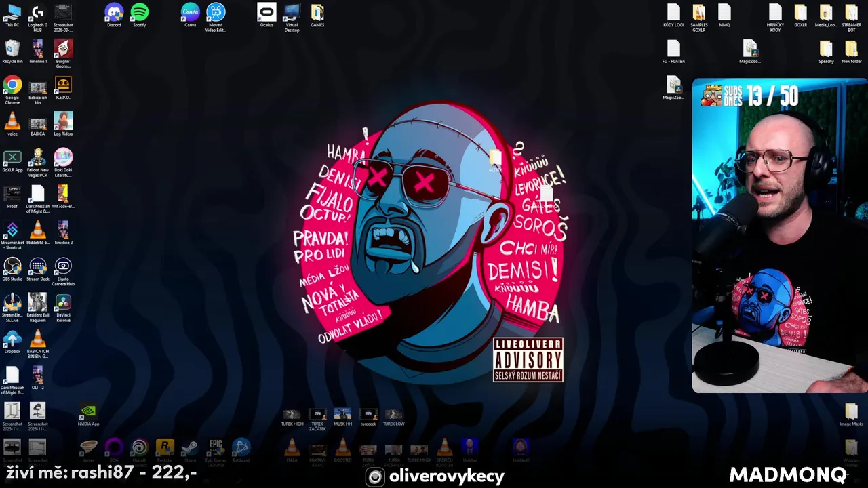
Task: Select the Screenshot 2026-03 file
Action: click(x=63, y=18)
